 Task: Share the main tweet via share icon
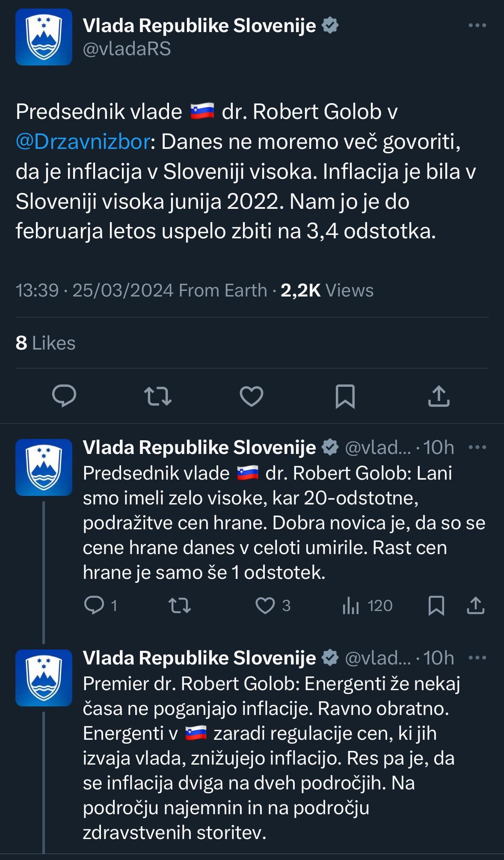(439, 395)
